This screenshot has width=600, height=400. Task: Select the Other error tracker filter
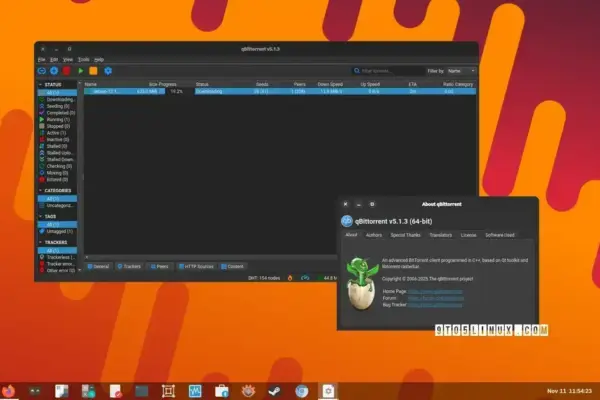[57, 270]
